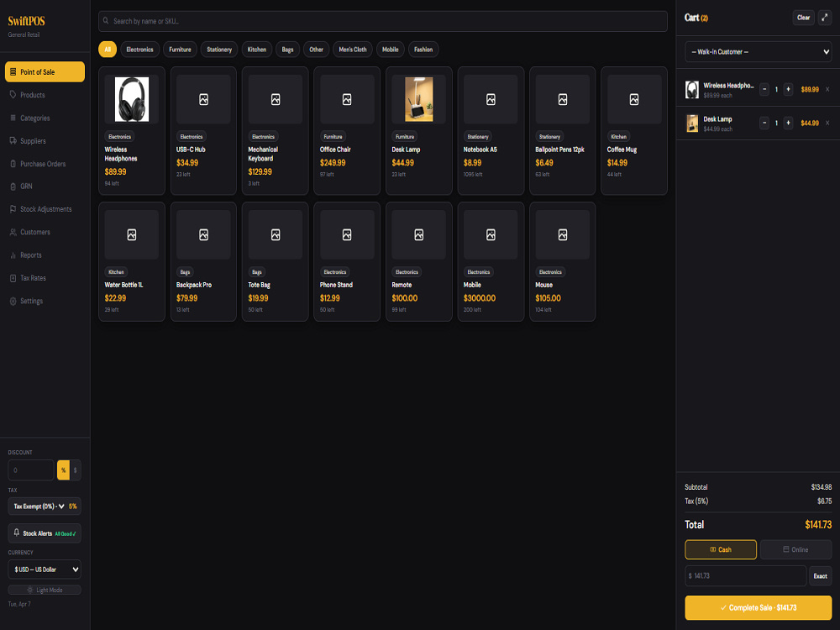Open the Walk-in Customer dropdown
Screen dimensions: 840x630
click(x=758, y=52)
